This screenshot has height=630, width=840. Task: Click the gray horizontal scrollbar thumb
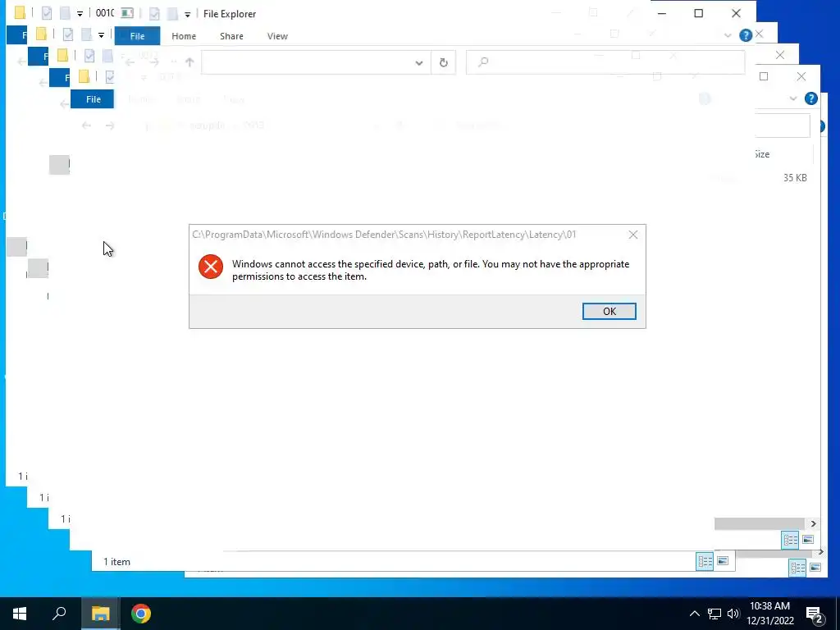pyautogui.click(x=760, y=523)
